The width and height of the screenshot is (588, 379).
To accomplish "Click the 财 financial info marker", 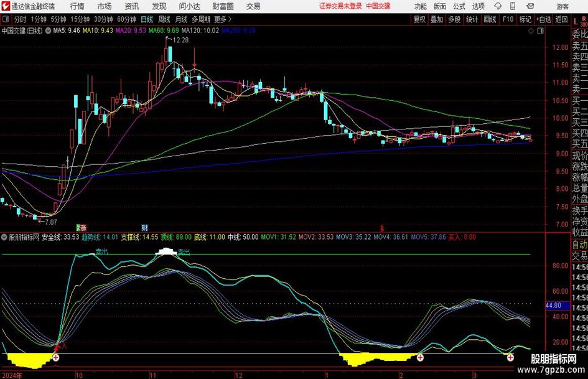I will [x=145, y=227].
